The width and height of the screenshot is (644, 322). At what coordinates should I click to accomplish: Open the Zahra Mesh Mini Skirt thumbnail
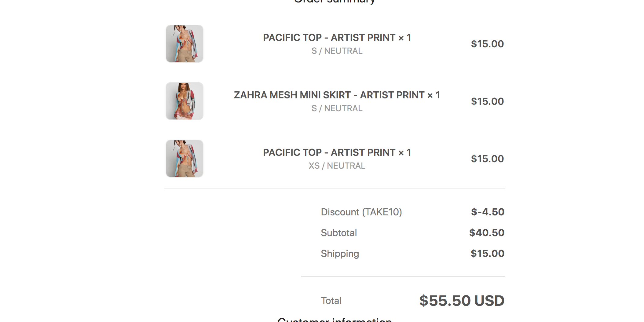185,101
